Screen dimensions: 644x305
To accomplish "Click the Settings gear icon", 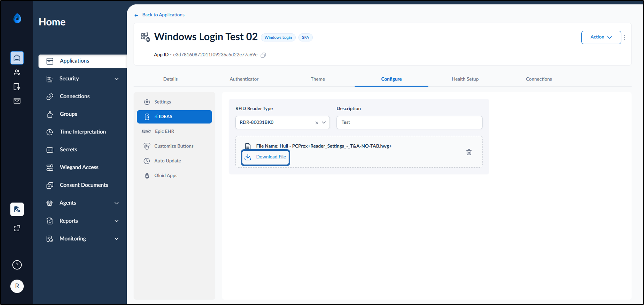I will click(147, 102).
